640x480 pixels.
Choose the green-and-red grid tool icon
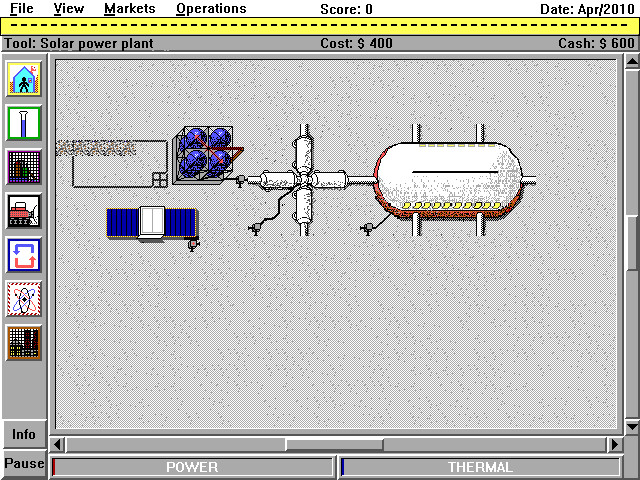(24, 167)
